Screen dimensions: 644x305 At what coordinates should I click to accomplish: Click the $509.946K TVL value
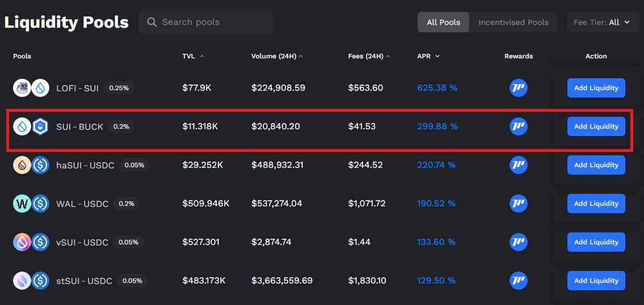tap(206, 204)
